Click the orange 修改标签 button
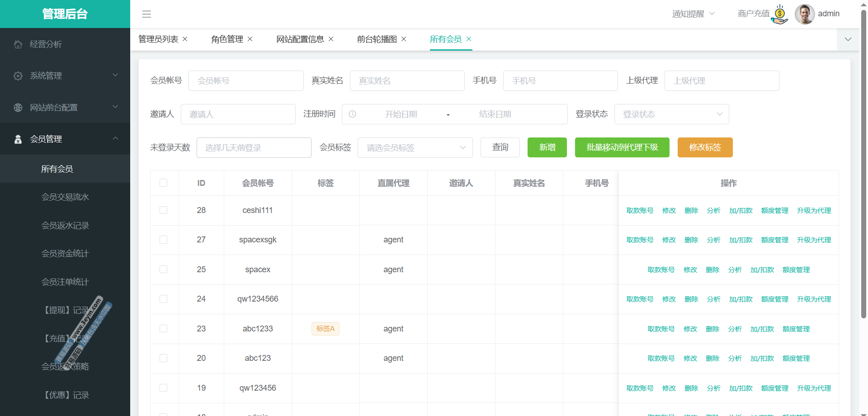 pyautogui.click(x=705, y=147)
